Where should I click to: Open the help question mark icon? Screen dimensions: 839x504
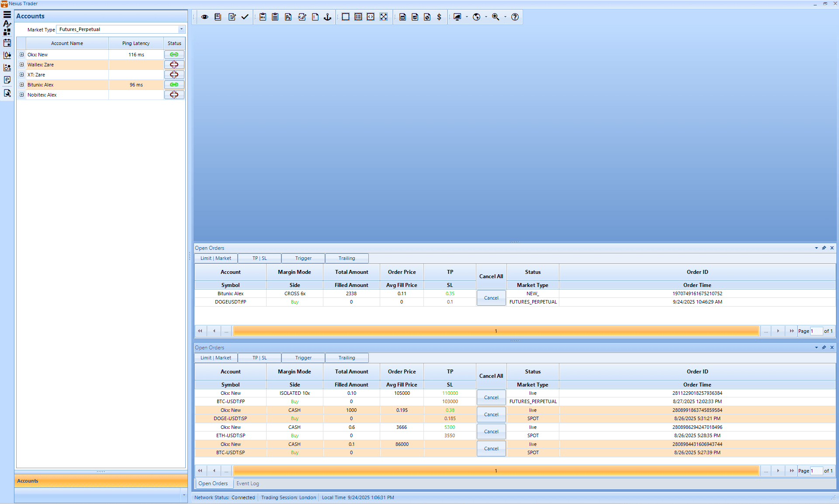(x=515, y=17)
